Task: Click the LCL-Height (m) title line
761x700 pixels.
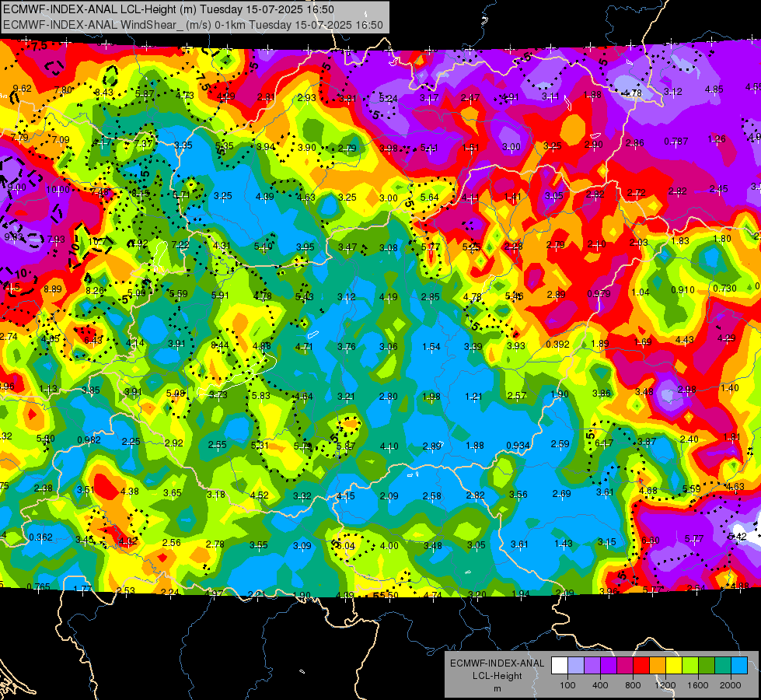Action: coord(169,9)
